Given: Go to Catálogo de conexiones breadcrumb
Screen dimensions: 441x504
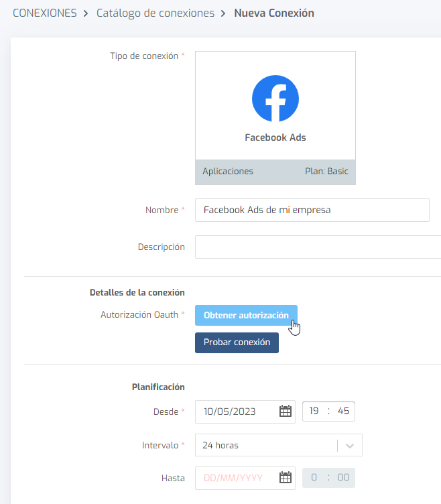Looking at the screenshot, I should (155, 13).
